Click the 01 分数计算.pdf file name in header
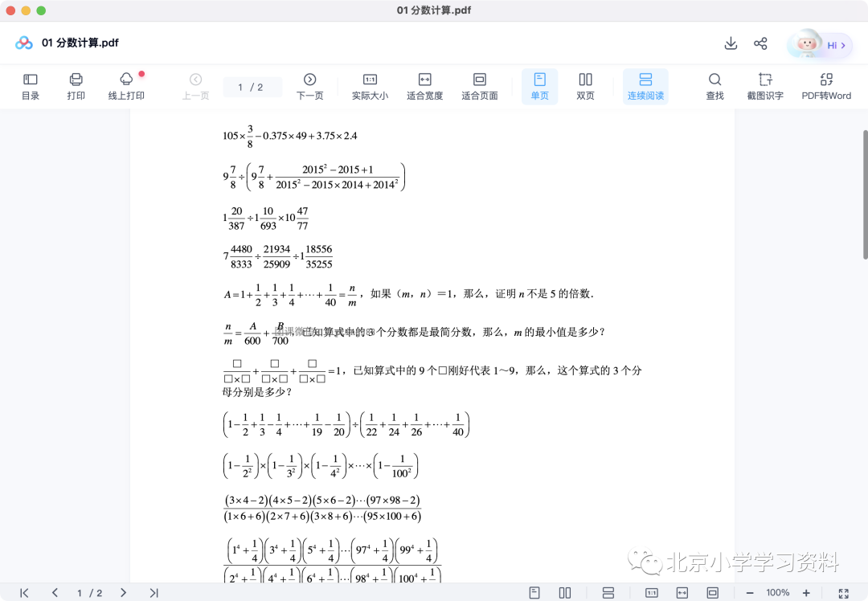Viewport: 868px width, 601px height. tap(80, 43)
